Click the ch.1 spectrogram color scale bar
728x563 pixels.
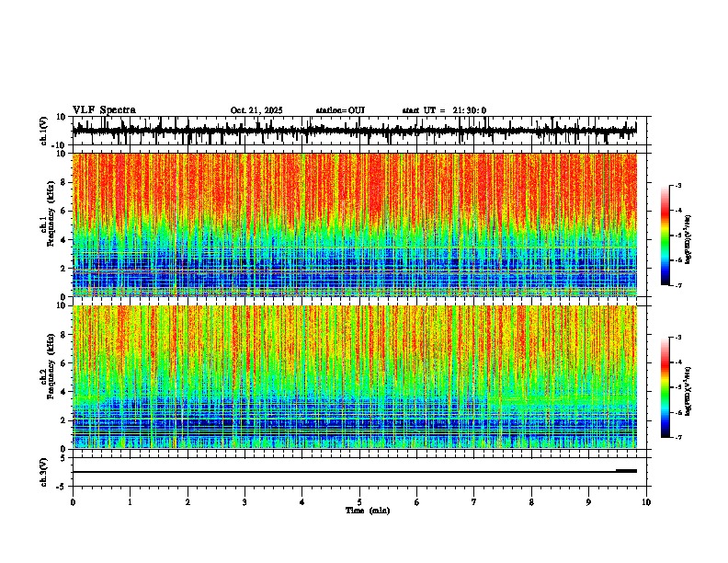(665, 236)
